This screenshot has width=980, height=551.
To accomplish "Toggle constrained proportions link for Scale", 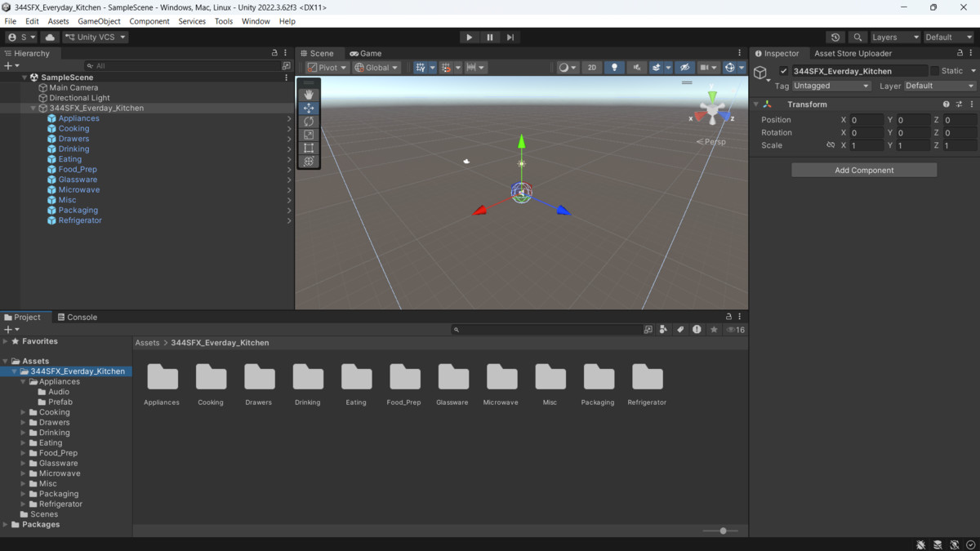I will [x=831, y=145].
